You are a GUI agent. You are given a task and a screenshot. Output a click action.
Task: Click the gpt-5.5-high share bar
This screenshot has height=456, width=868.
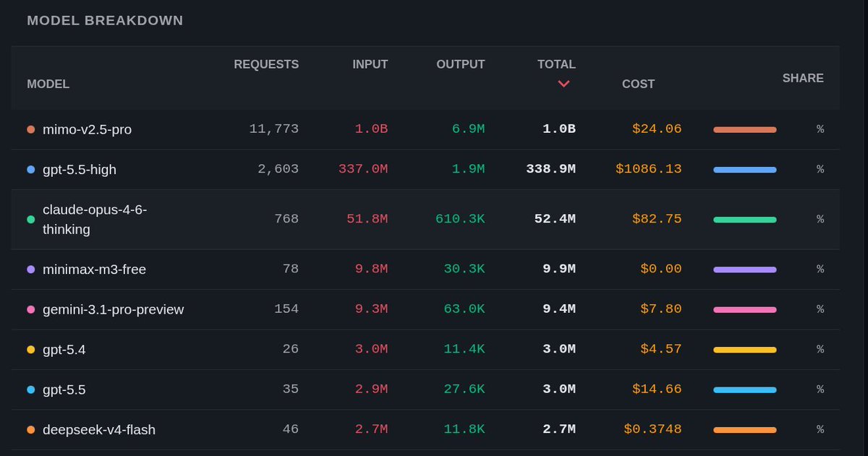click(x=745, y=170)
